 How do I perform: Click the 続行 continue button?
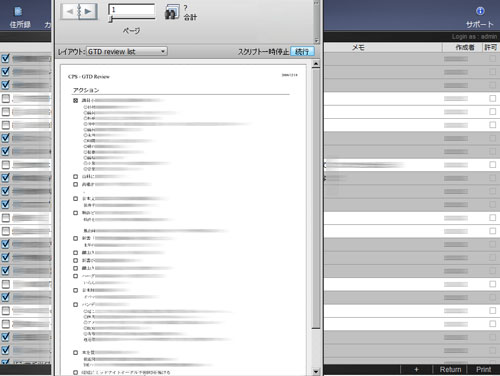pyautogui.click(x=302, y=51)
